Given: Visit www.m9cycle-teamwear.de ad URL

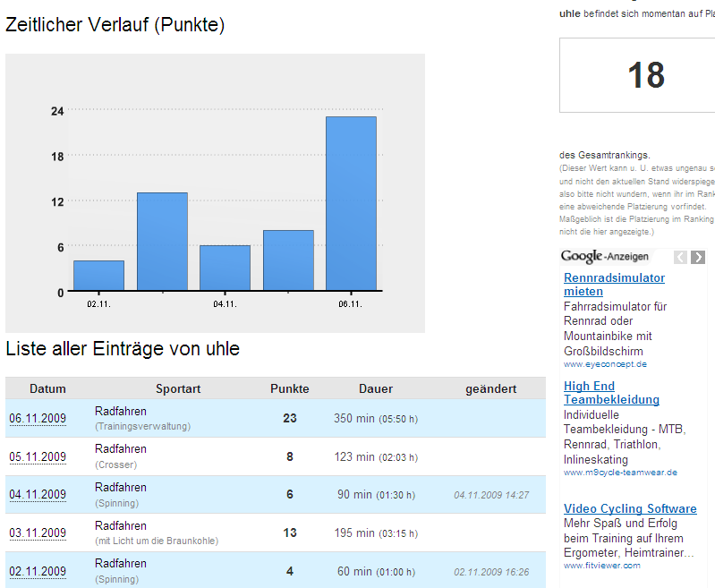Looking at the screenshot, I should click(620, 473).
